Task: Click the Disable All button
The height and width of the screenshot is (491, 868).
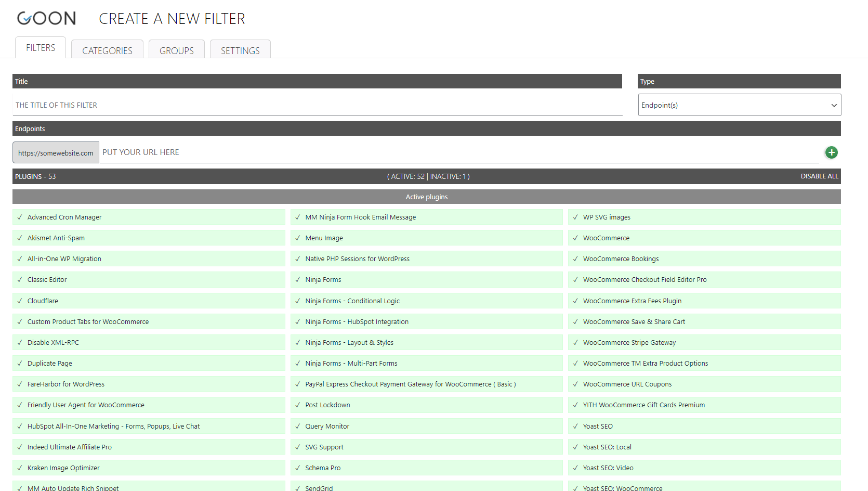Action: coord(819,176)
